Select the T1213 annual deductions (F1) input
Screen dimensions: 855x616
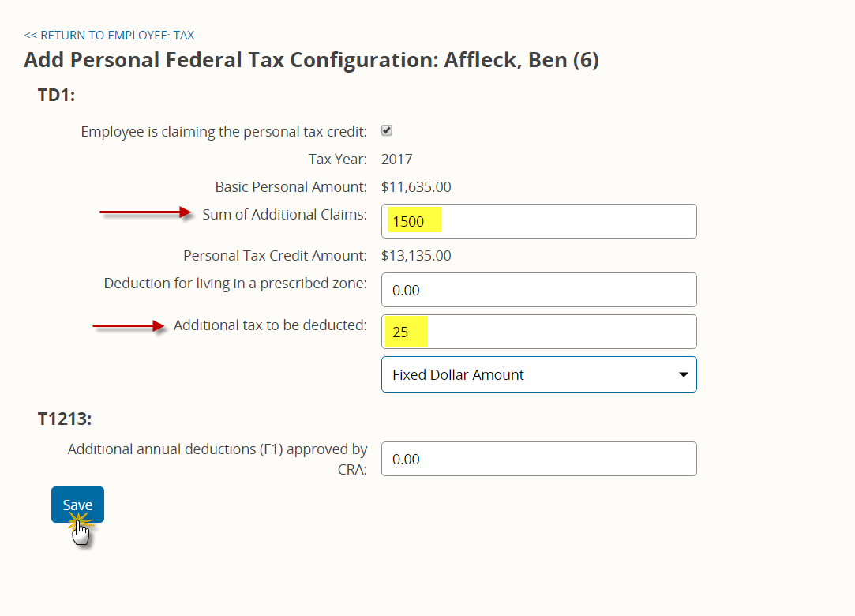click(x=538, y=459)
